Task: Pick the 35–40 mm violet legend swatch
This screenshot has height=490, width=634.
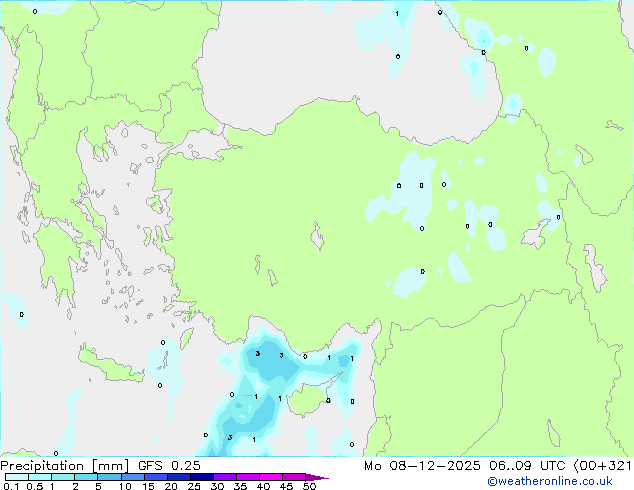Action: [247, 477]
